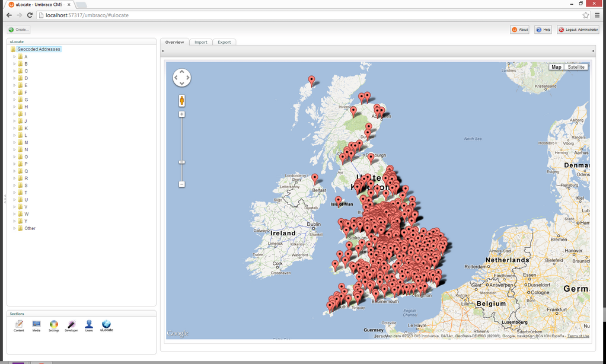Click the map marker near Belfast
Screen dimensions: 606x364
(x=315, y=178)
